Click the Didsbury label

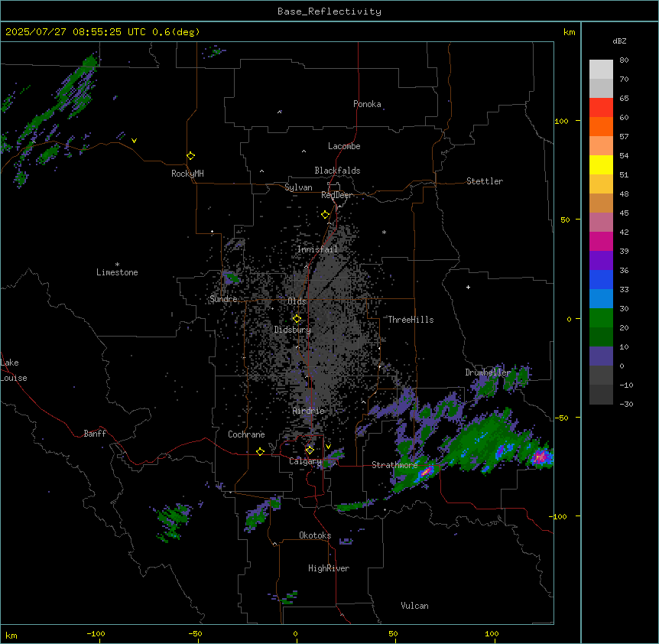293,330
